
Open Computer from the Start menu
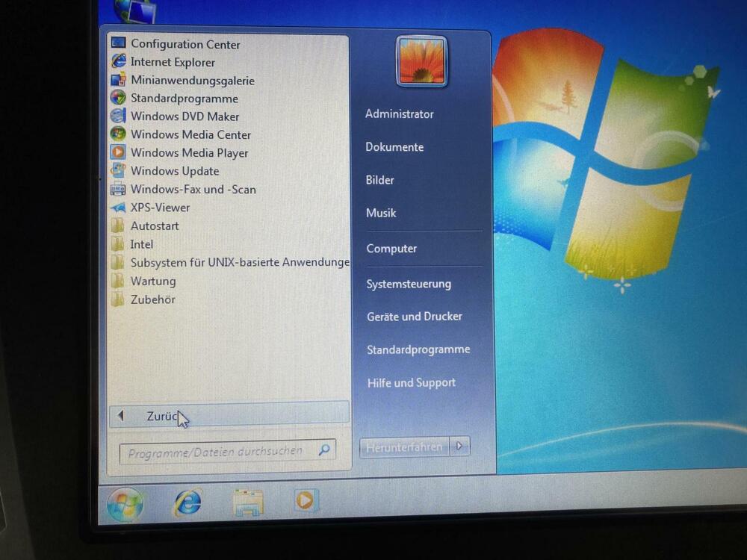coord(391,249)
